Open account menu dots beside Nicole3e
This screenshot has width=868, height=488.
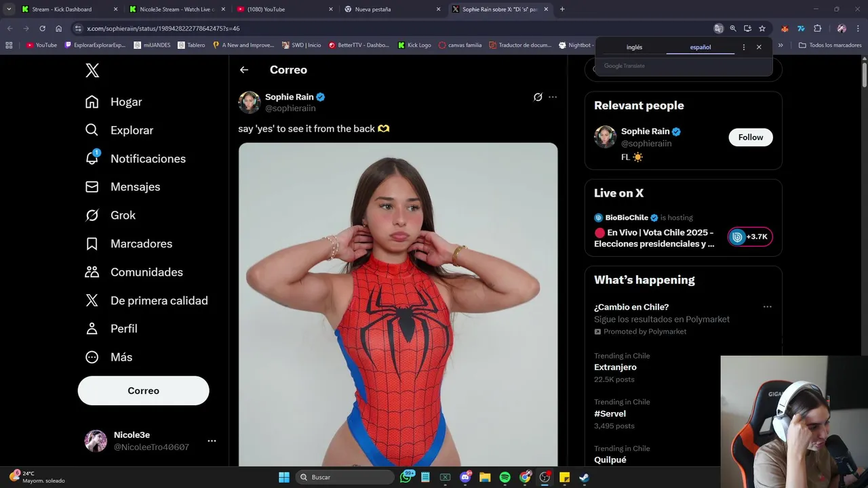click(x=212, y=441)
